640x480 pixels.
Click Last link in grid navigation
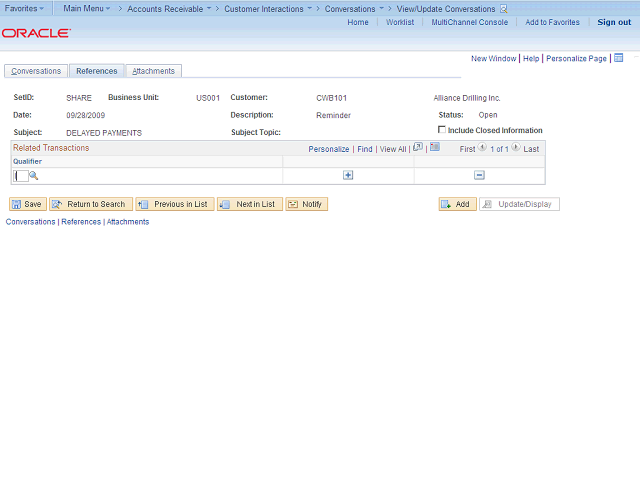[x=531, y=149]
